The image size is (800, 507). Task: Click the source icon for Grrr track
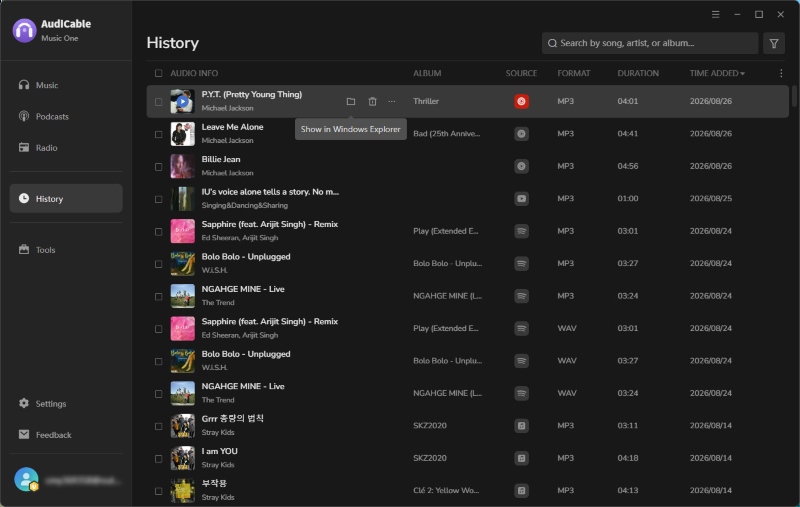click(x=521, y=425)
